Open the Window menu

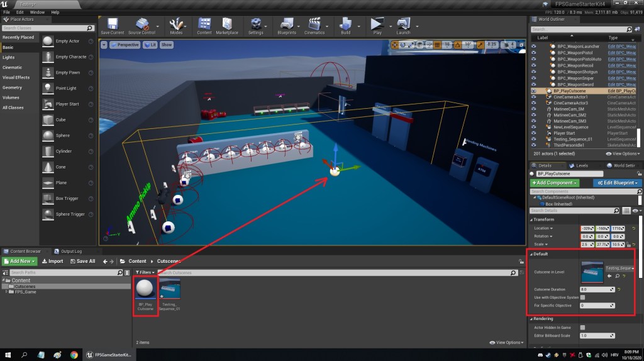point(37,12)
